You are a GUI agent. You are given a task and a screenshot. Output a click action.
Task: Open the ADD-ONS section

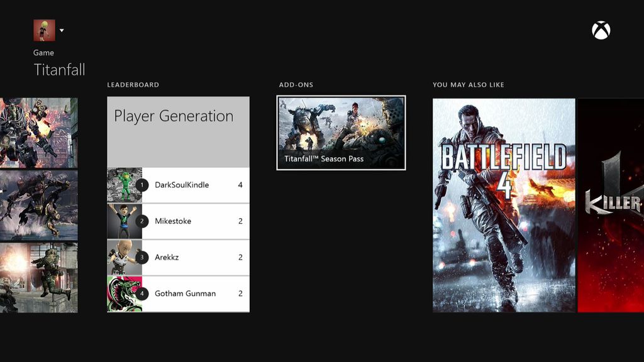[296, 84]
